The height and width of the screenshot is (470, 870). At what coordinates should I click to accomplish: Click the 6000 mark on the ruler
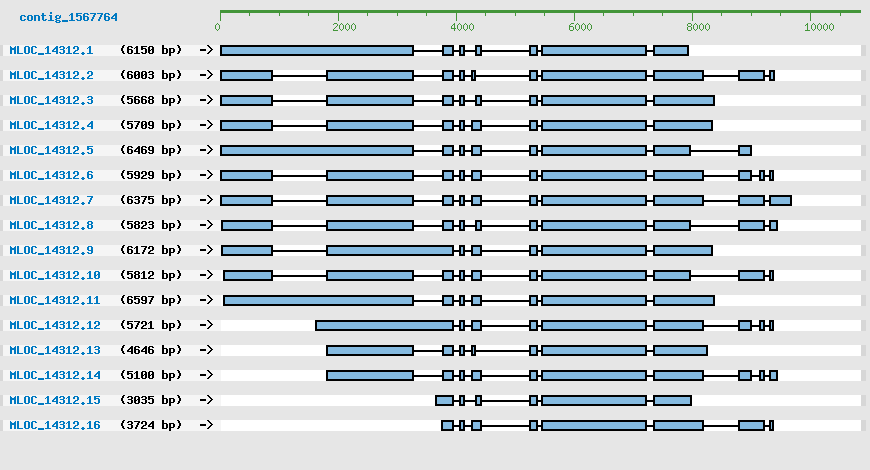pos(580,27)
